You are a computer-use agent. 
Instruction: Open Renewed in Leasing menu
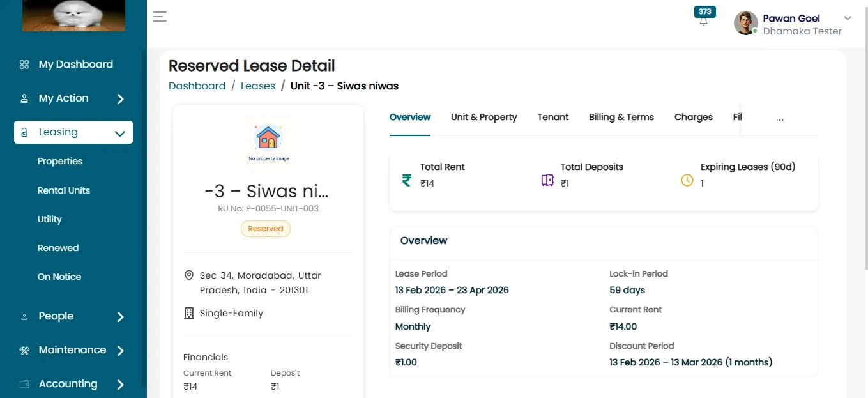point(58,248)
